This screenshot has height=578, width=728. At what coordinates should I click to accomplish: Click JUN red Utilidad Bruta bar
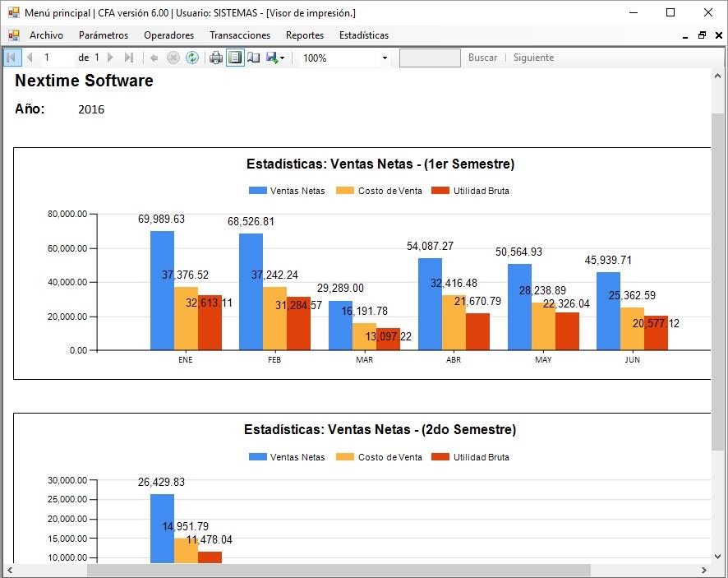(656, 333)
